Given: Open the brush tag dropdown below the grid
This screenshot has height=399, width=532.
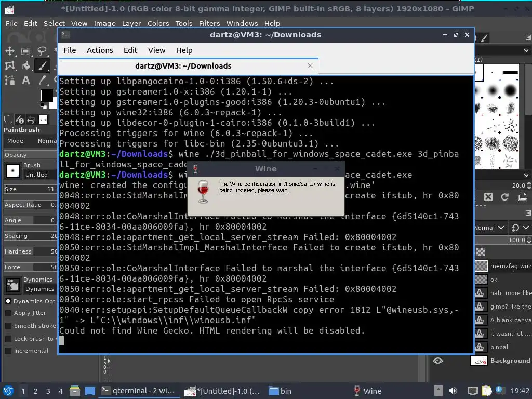Looking at the screenshot, I should [x=526, y=175].
